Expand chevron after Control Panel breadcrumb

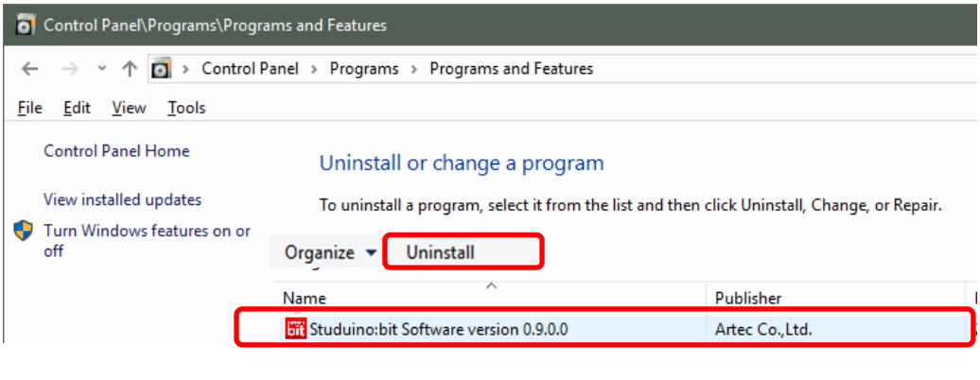(314, 69)
